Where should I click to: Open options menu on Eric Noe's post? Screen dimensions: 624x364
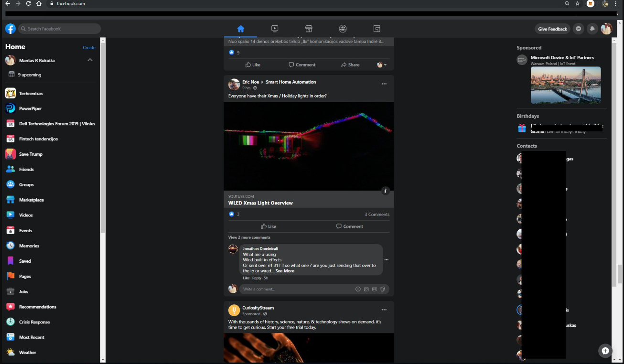384,84
